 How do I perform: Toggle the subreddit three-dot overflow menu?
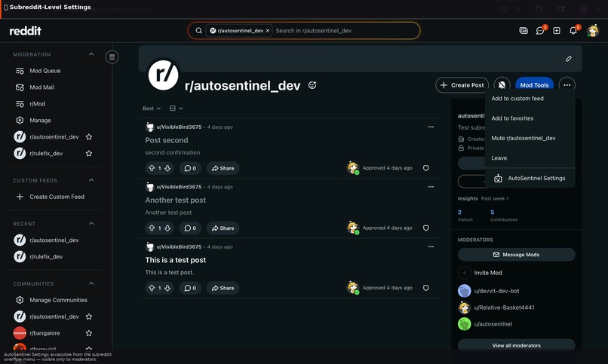[567, 85]
